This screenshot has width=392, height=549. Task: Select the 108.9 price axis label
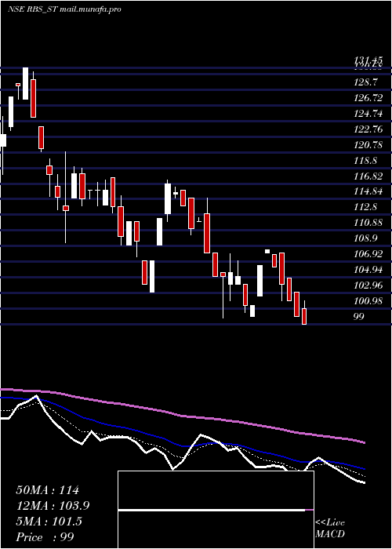[x=366, y=238]
